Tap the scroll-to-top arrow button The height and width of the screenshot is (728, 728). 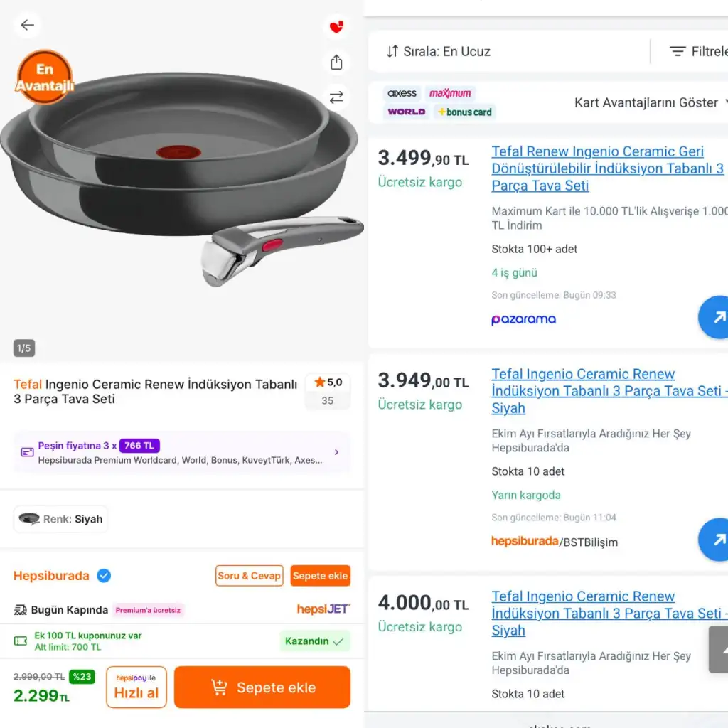click(719, 649)
